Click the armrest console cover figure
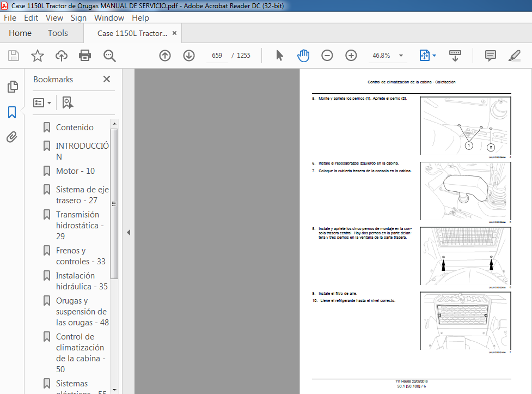532x394 pixels. click(x=466, y=191)
